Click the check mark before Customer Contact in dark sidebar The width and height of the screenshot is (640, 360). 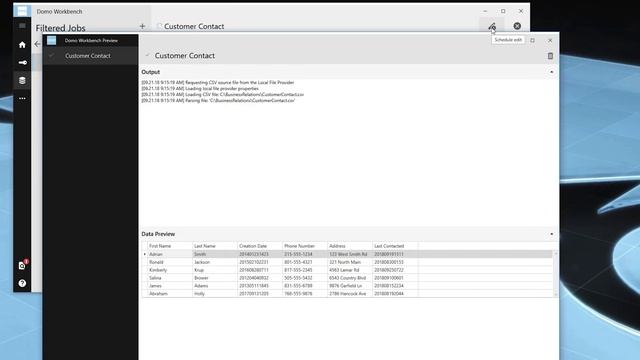click(x=51, y=56)
